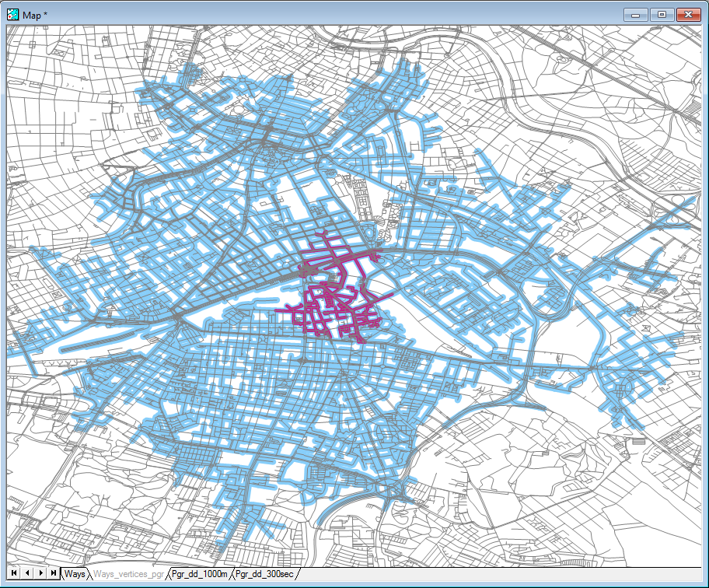Select the Ways layer tab

(75, 574)
